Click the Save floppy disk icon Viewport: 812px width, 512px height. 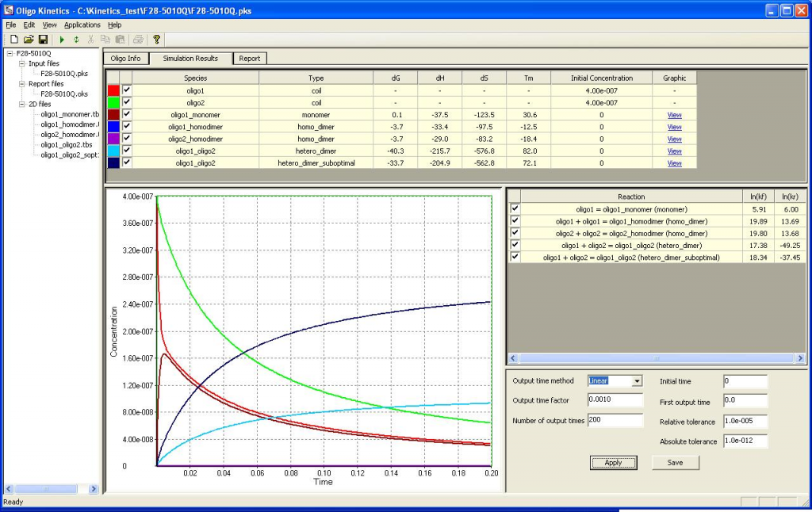[43, 39]
